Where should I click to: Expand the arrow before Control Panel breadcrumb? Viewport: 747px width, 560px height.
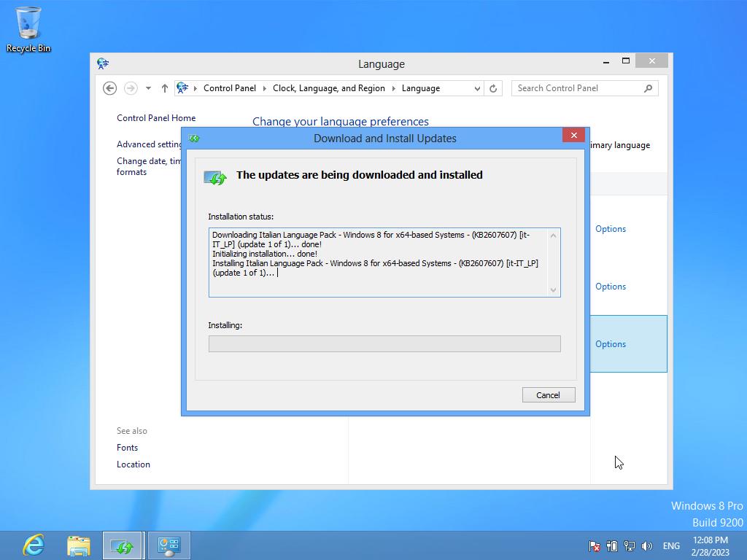pos(196,88)
